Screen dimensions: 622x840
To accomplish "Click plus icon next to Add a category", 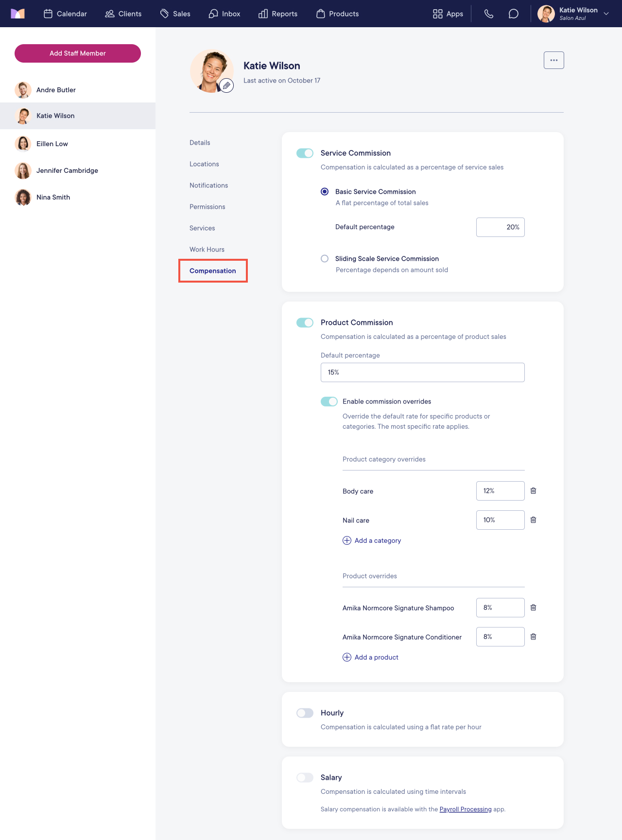I will click(x=347, y=540).
